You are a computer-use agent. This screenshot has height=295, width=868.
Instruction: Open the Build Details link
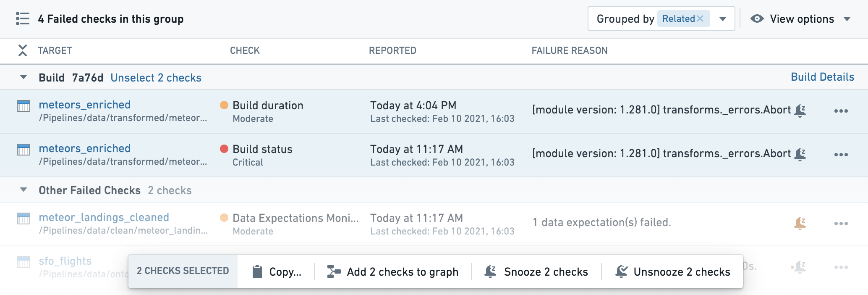click(x=822, y=77)
